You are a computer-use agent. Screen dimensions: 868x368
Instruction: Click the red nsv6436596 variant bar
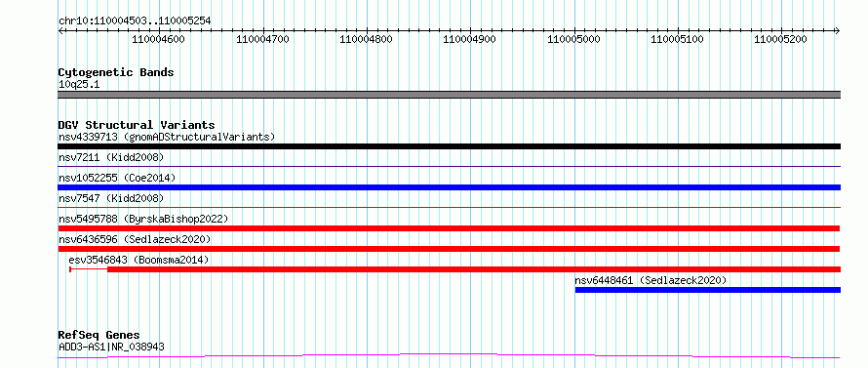(x=449, y=249)
